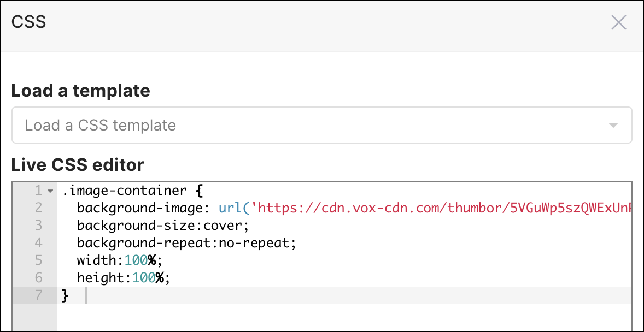Screen dimensions: 644x332
Task: Click the width:100% value
Action: point(142,260)
